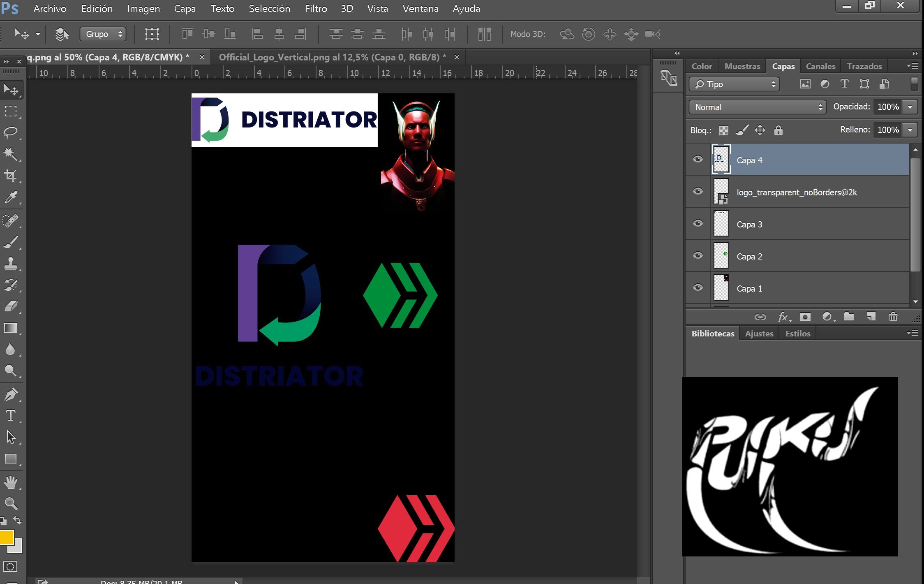
Task: Open the Normal blend mode dropdown
Action: point(757,107)
